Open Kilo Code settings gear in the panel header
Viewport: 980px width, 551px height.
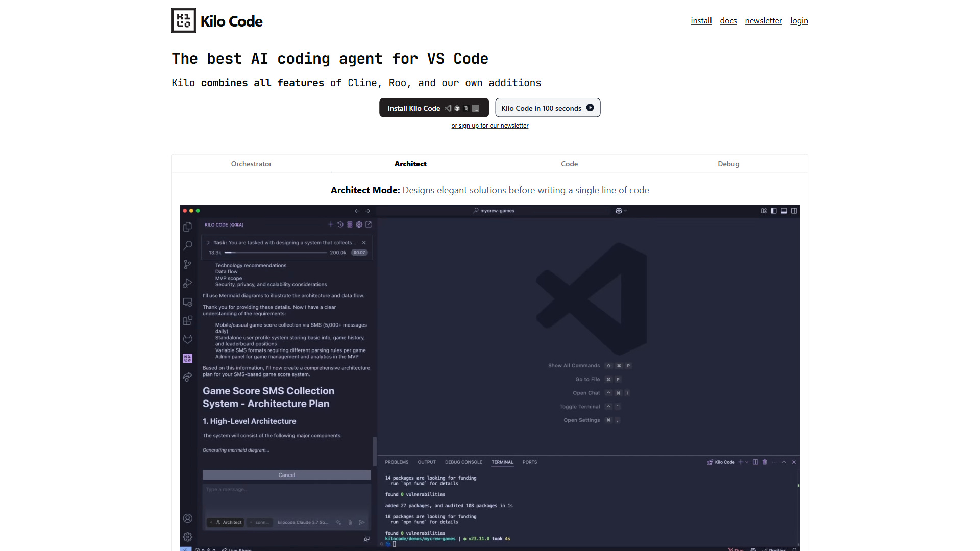click(359, 224)
